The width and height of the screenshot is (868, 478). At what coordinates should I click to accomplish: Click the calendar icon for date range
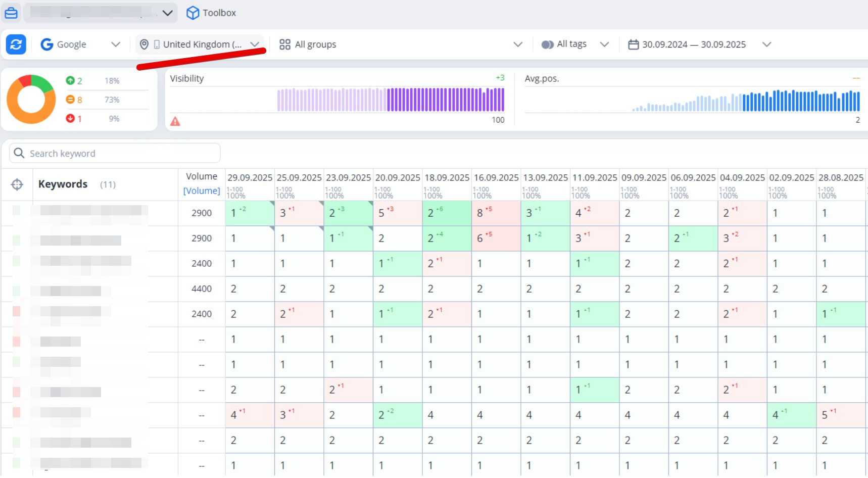click(633, 44)
